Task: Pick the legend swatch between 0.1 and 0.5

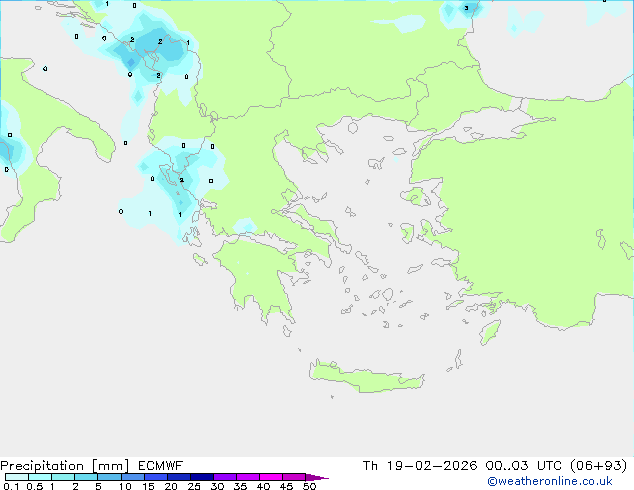Action: [17, 477]
